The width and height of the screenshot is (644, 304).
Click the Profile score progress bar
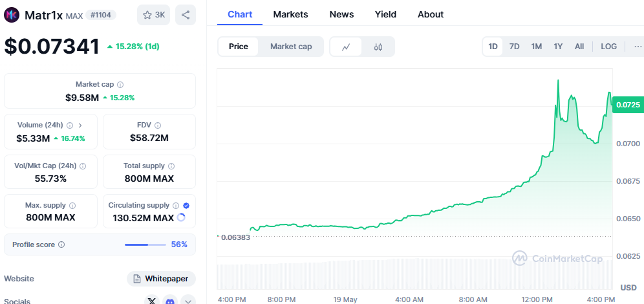click(x=145, y=245)
